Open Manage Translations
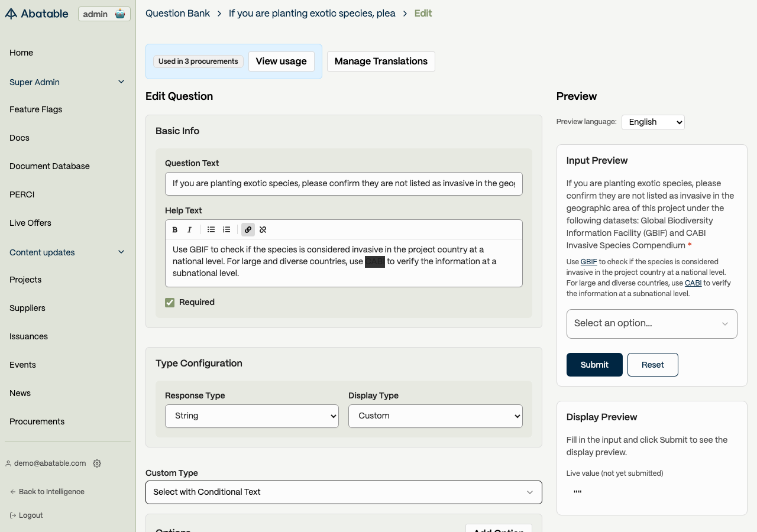Viewport: 757px width, 532px height. point(381,61)
